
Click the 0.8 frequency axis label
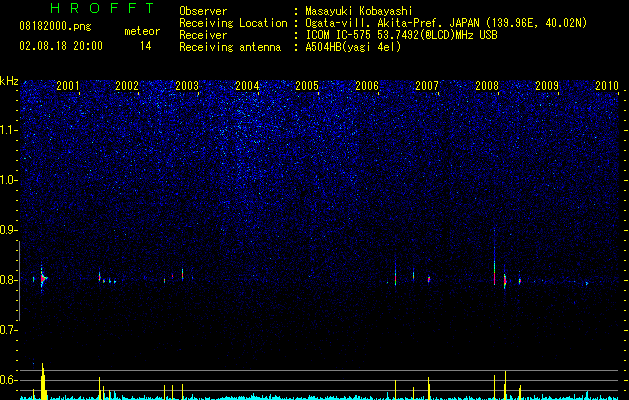pos(7,280)
